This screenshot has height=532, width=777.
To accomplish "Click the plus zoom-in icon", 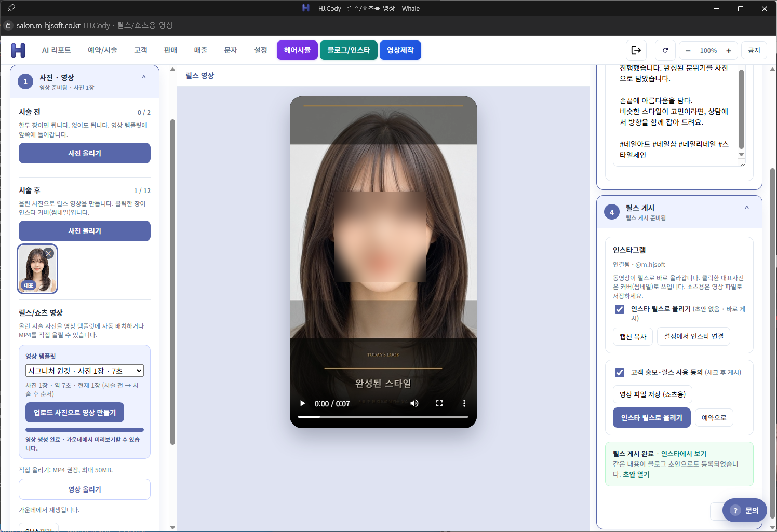I will [x=729, y=51].
